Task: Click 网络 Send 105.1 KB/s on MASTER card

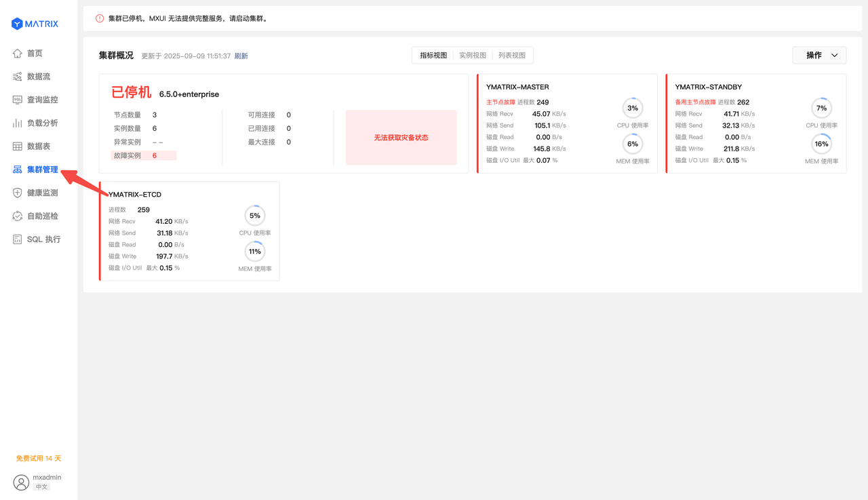Action: (526, 126)
